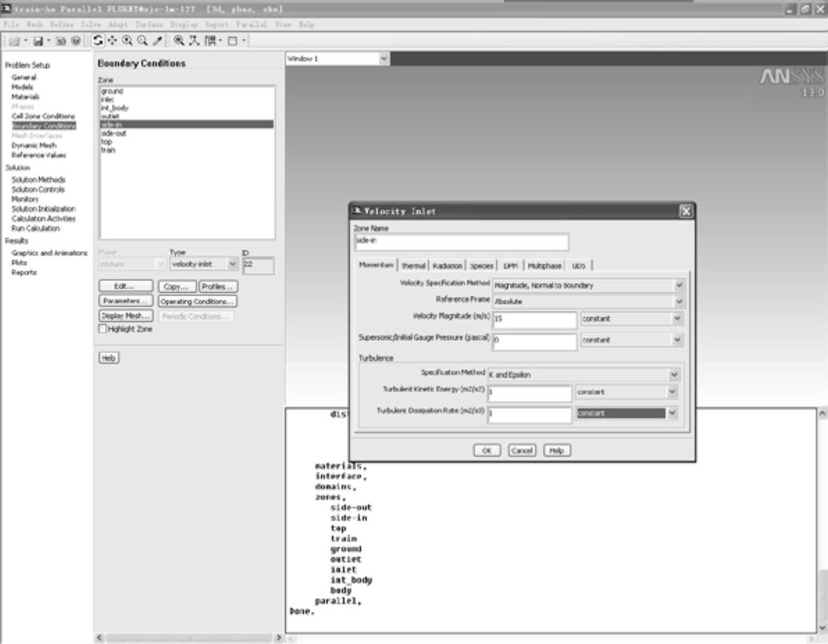The image size is (828, 644).
Task: Open the dropdown arrow beside save icon
Action: pyautogui.click(x=49, y=40)
